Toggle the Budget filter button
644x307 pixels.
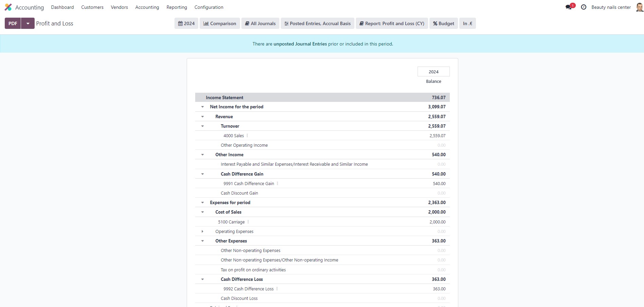pos(443,23)
